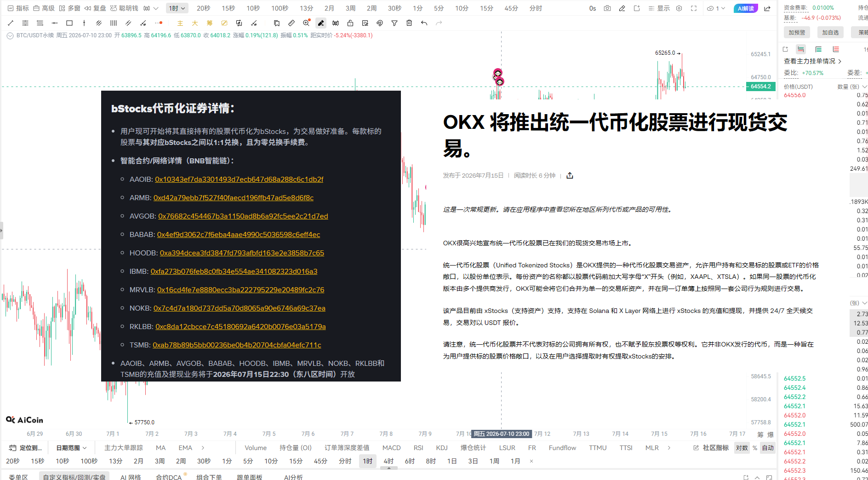This screenshot has width=868, height=480.
Task: Toggle the EMA main chart indicator
Action: (185, 448)
